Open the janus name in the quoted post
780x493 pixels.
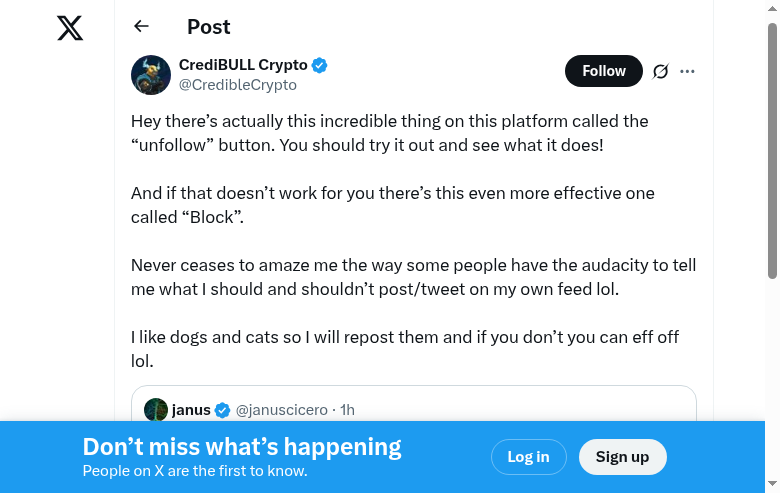point(191,410)
